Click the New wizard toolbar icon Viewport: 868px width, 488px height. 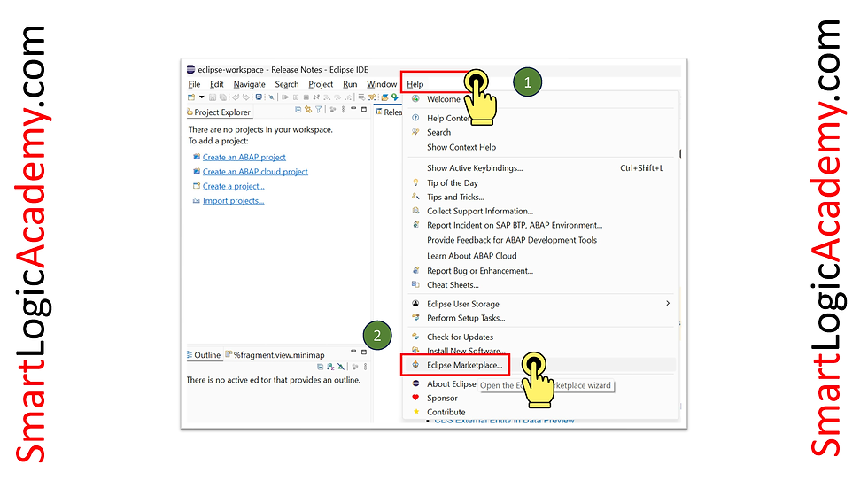191,97
